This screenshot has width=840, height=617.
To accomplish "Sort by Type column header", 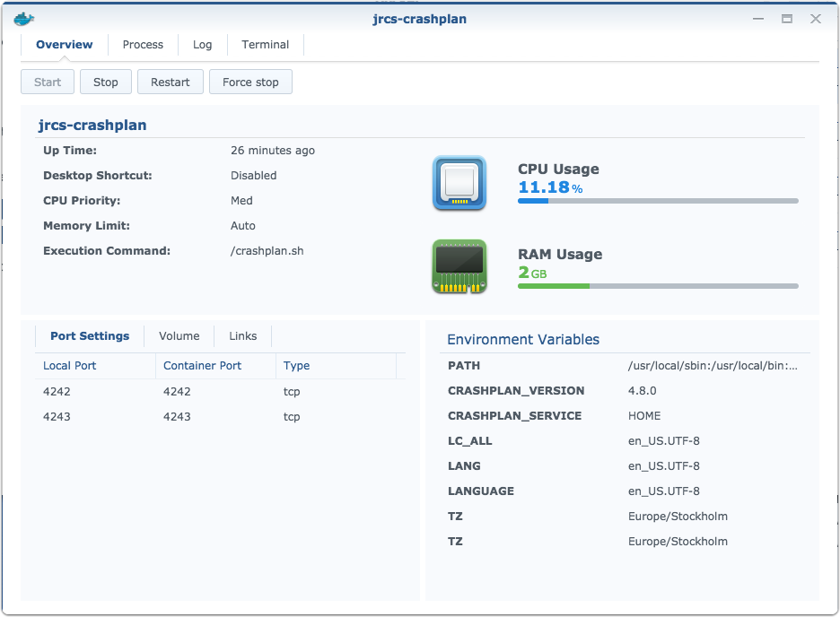I will 336,366.
